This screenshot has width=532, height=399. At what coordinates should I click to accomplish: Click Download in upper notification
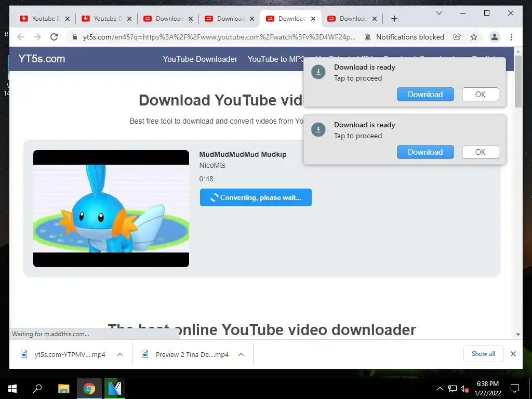(425, 95)
